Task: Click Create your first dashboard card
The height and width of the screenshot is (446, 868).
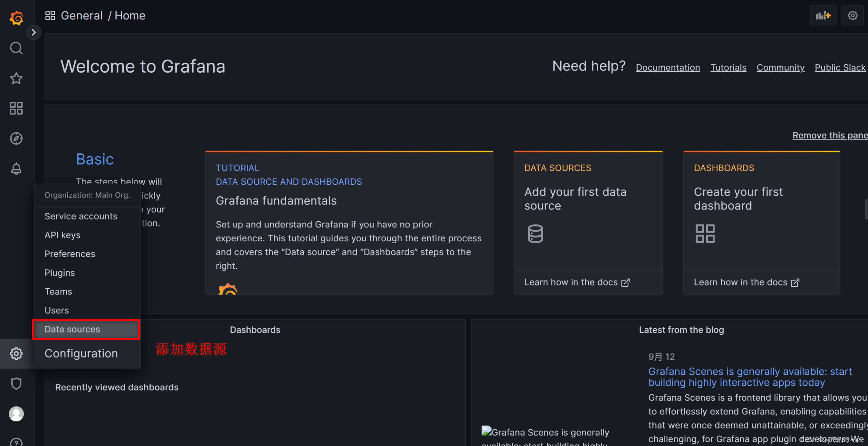Action: click(x=738, y=199)
